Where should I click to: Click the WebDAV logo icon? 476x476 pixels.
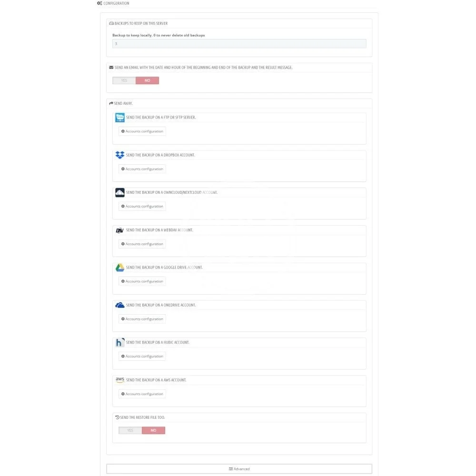pos(120,230)
